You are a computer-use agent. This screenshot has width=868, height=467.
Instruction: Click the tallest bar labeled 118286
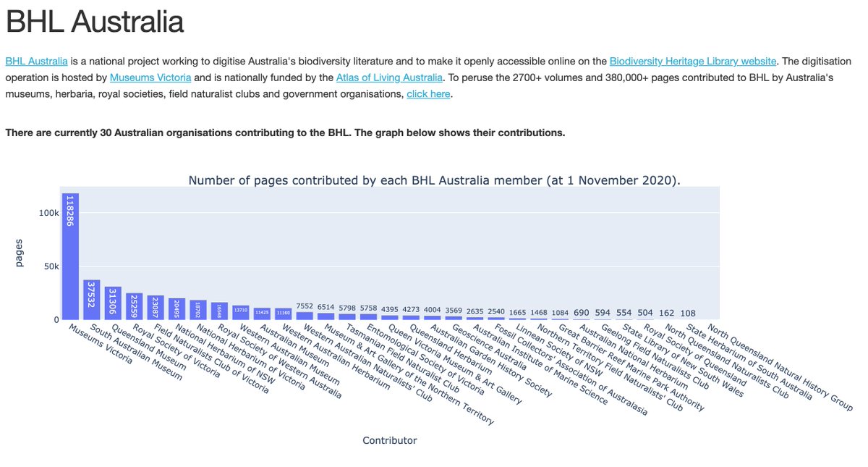click(70, 256)
